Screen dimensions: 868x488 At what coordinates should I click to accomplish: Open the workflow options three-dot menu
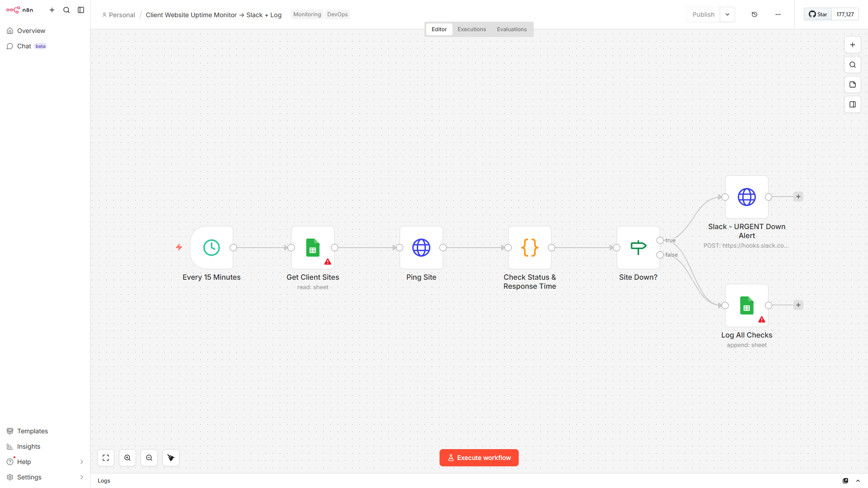pyautogui.click(x=778, y=14)
